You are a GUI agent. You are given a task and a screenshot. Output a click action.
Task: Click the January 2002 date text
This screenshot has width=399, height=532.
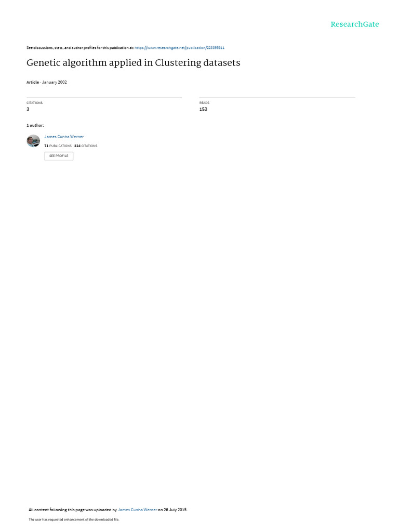click(54, 82)
